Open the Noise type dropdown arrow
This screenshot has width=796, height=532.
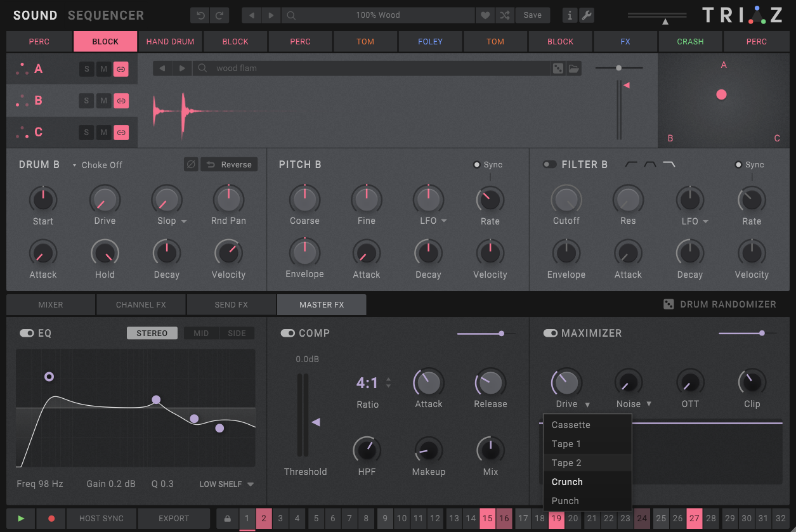[649, 405]
